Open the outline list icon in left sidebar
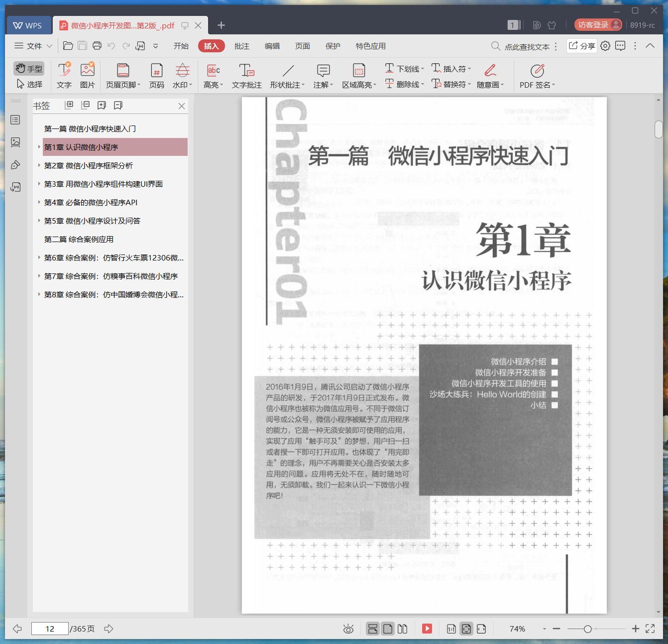Viewport: 668px width, 644px height. point(15,120)
